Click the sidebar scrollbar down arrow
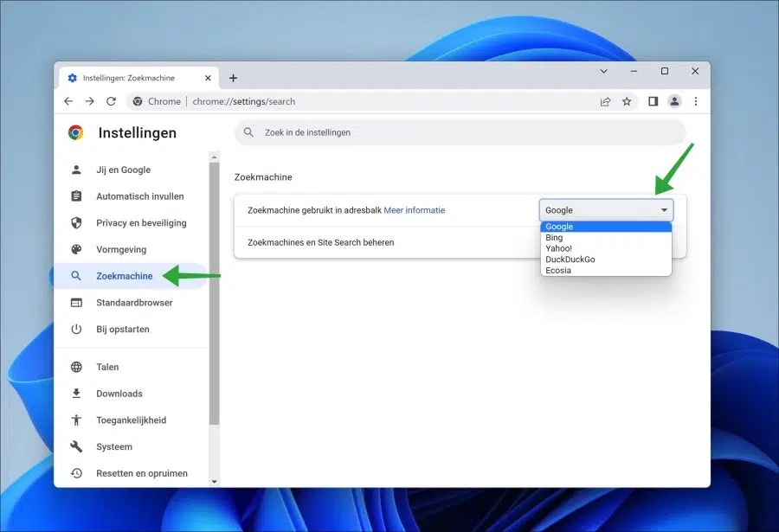The height and width of the screenshot is (532, 779). (214, 481)
